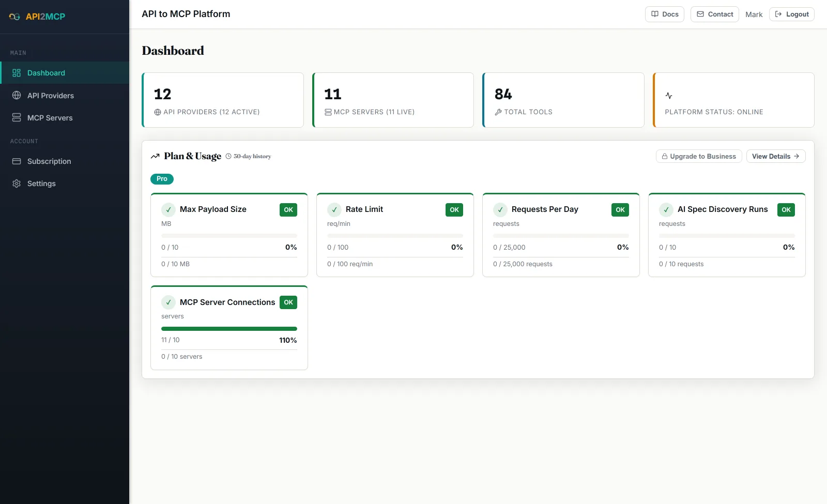This screenshot has width=827, height=504.
Task: Click the checkmark icon on Max Payload Size
Action: point(169,210)
